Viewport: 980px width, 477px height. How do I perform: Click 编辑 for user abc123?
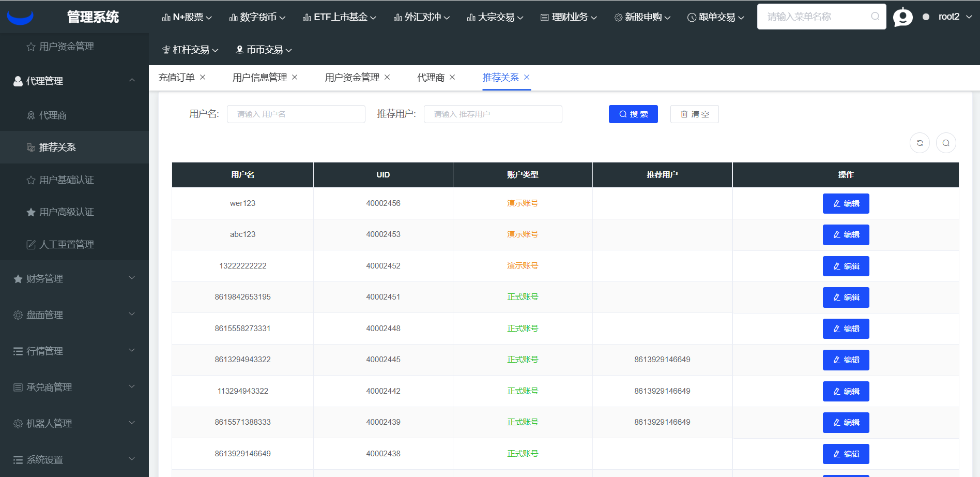846,235
